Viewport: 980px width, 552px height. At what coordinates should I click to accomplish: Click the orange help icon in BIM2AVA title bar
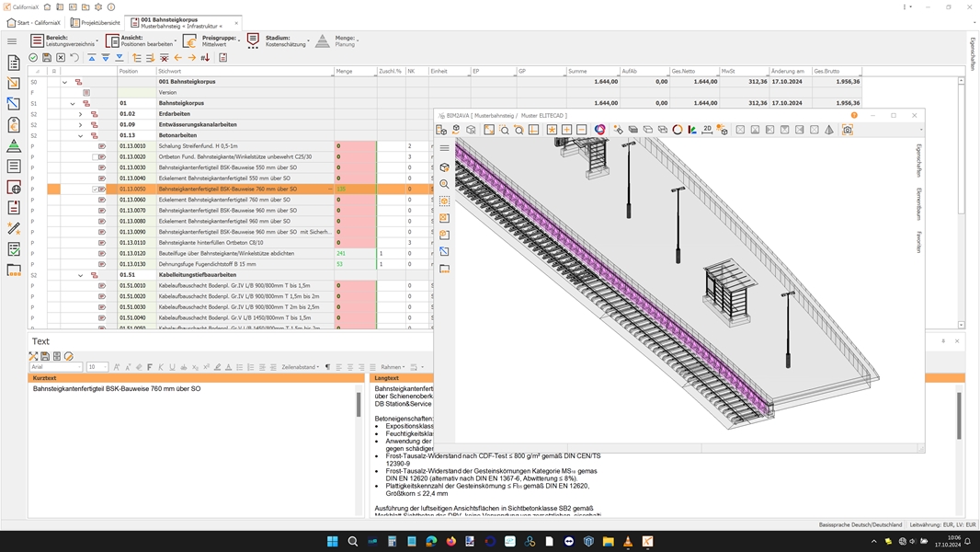coord(854,115)
